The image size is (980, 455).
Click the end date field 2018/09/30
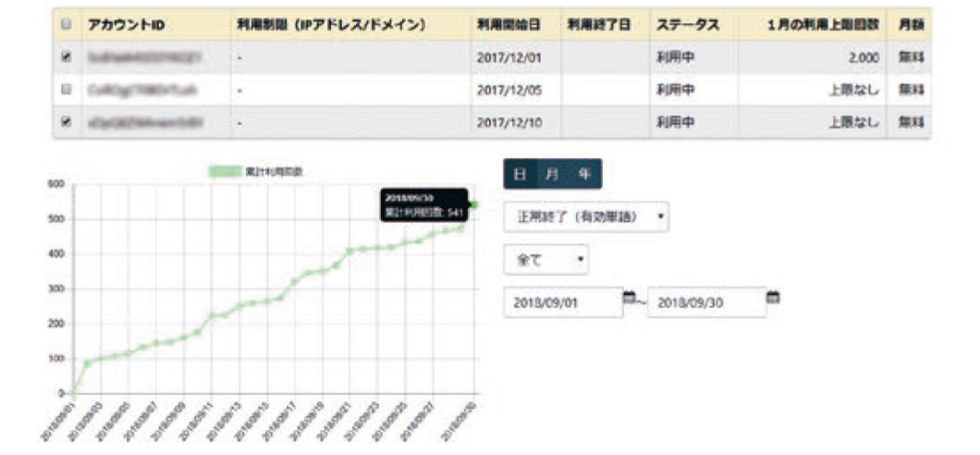pos(706,303)
